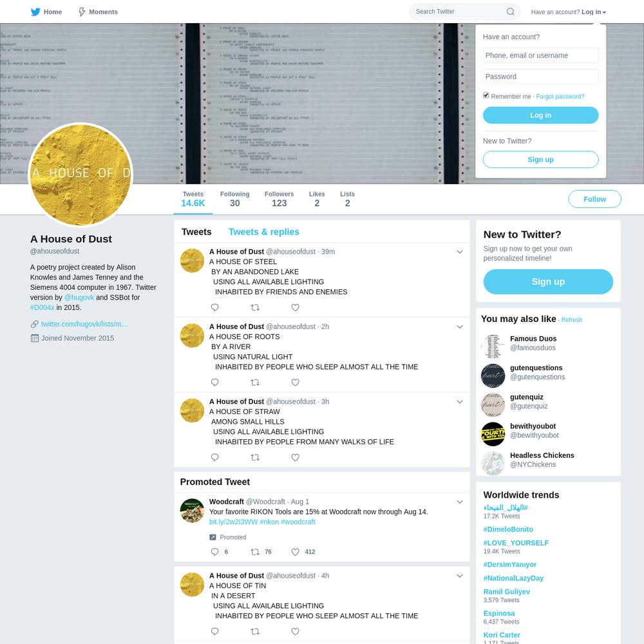Viewport: 644px width, 644px height.
Task: Like the HOUSE OF STRAW tweet
Action: [x=296, y=457]
